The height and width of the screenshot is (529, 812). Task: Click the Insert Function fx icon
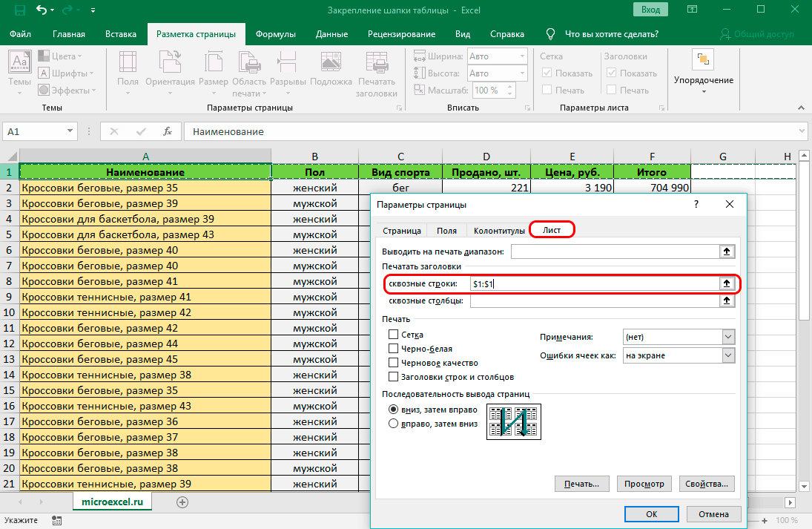[168, 131]
